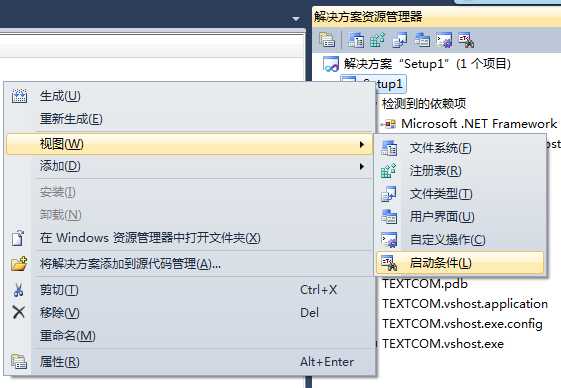Expand submenu arrow beside 视图(W)
The width and height of the screenshot is (561, 388).
pyautogui.click(x=362, y=144)
